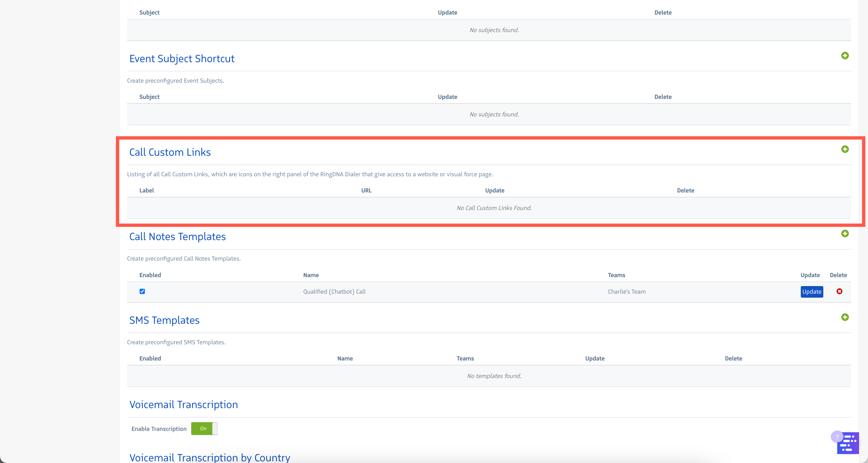This screenshot has height=463, width=868.
Task: Update the Qualified (Chatbot) Call template
Action: point(811,292)
